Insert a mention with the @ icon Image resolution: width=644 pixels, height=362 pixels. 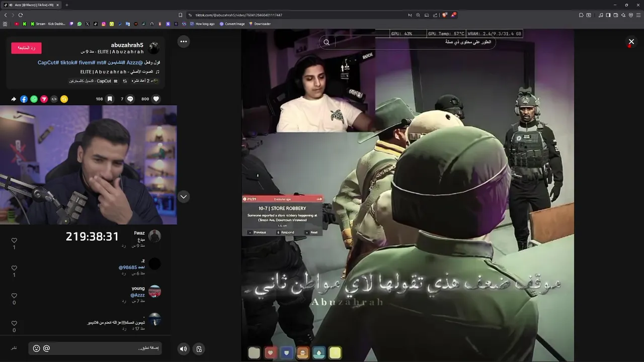[x=47, y=348]
